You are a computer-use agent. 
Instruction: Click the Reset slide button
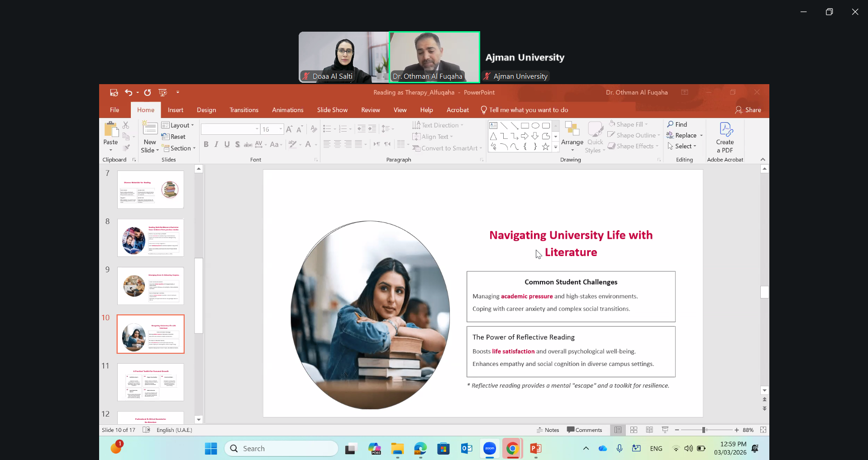[174, 137]
